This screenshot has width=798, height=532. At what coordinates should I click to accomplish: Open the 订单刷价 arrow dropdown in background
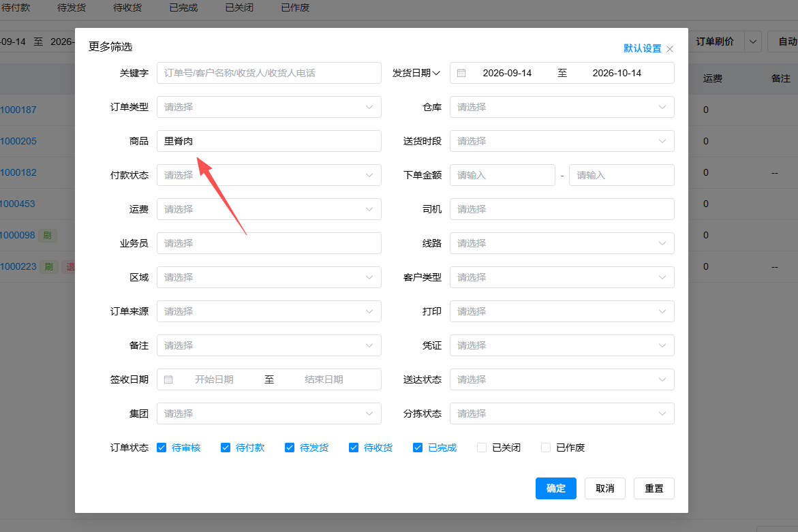(753, 42)
